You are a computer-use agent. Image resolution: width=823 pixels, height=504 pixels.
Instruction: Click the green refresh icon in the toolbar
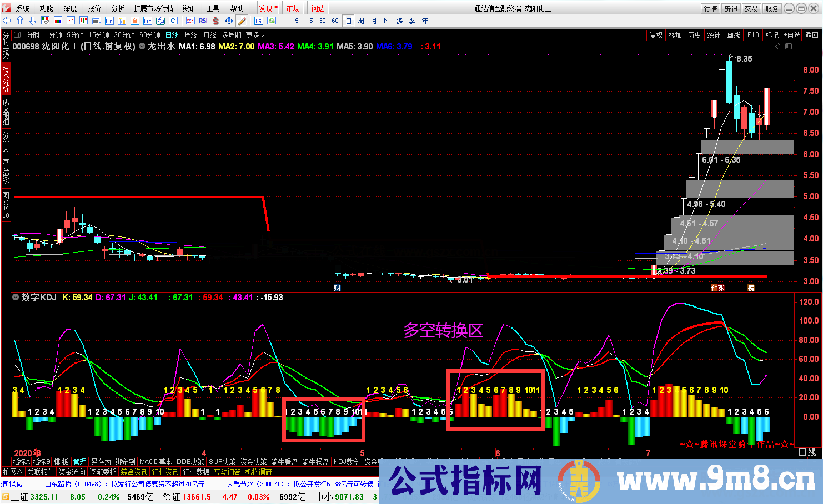pos(272,21)
